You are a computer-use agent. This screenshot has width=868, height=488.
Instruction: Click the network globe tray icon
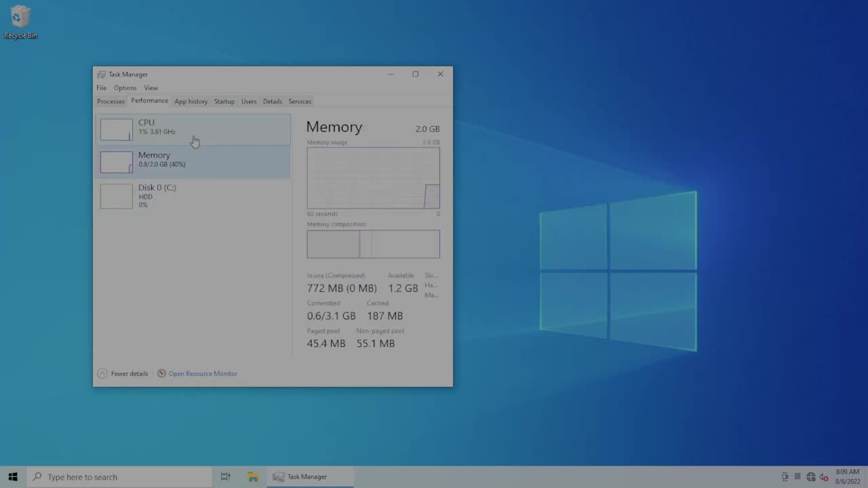(x=811, y=477)
